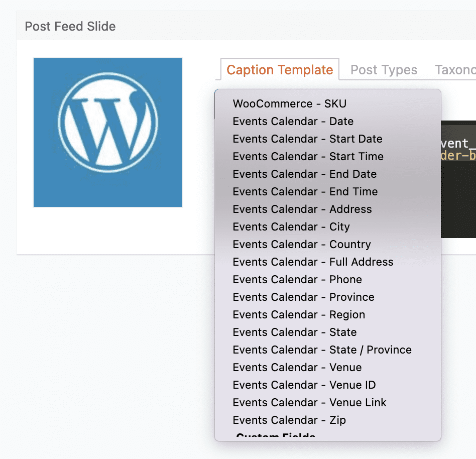Pick Events Calendar - Venue Link
The height and width of the screenshot is (459, 476).
click(x=327, y=403)
